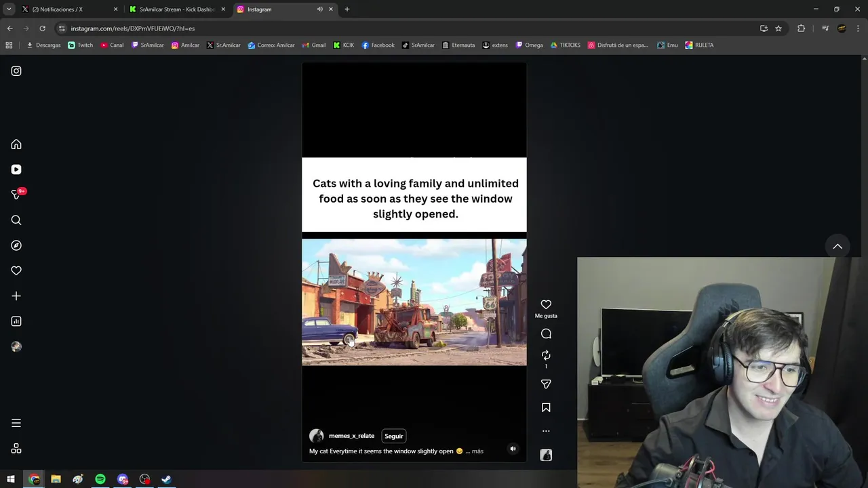The height and width of the screenshot is (488, 868).
Task: Expand caption with más link
Action: 477,451
